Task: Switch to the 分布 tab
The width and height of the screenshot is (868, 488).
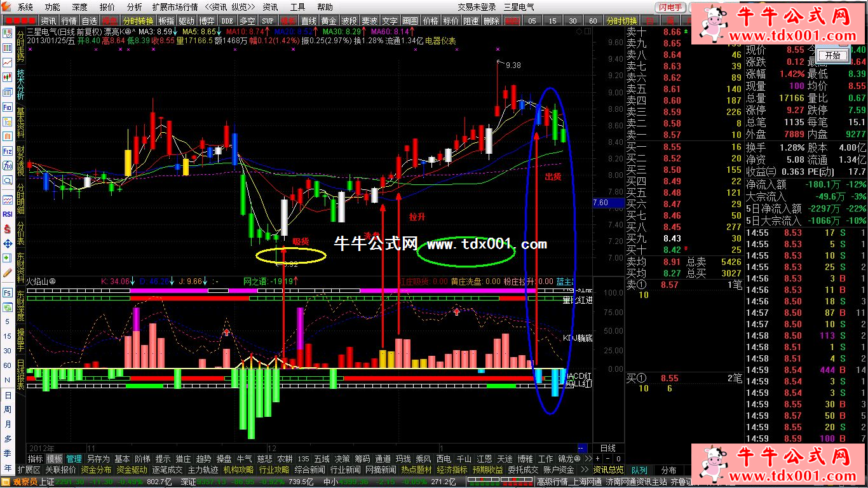Action: point(668,470)
